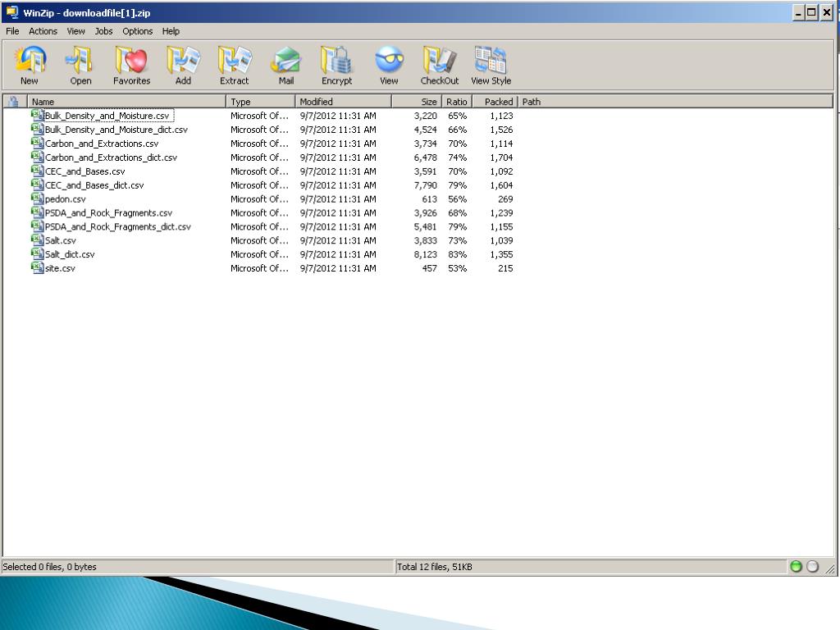
Task: Click the lock icon column header
Action: click(x=14, y=101)
